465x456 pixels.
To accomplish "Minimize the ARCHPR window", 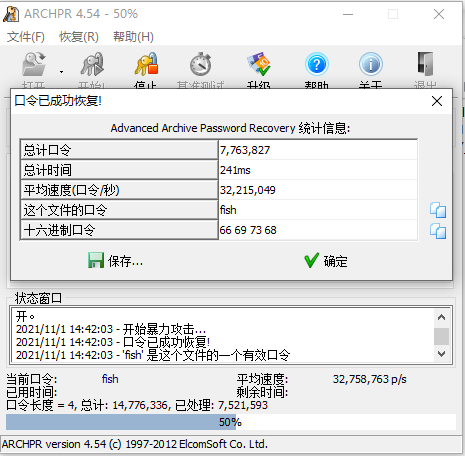I will pos(348,14).
